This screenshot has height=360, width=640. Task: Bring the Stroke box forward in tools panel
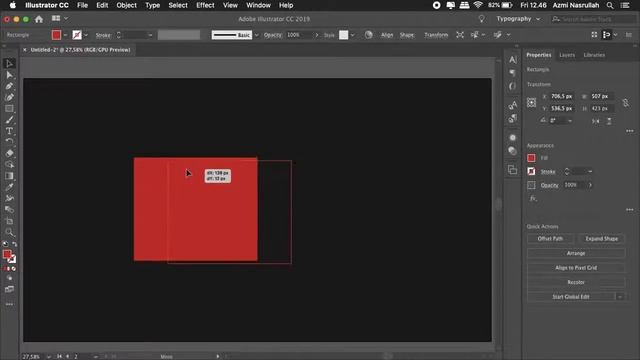coord(12,259)
